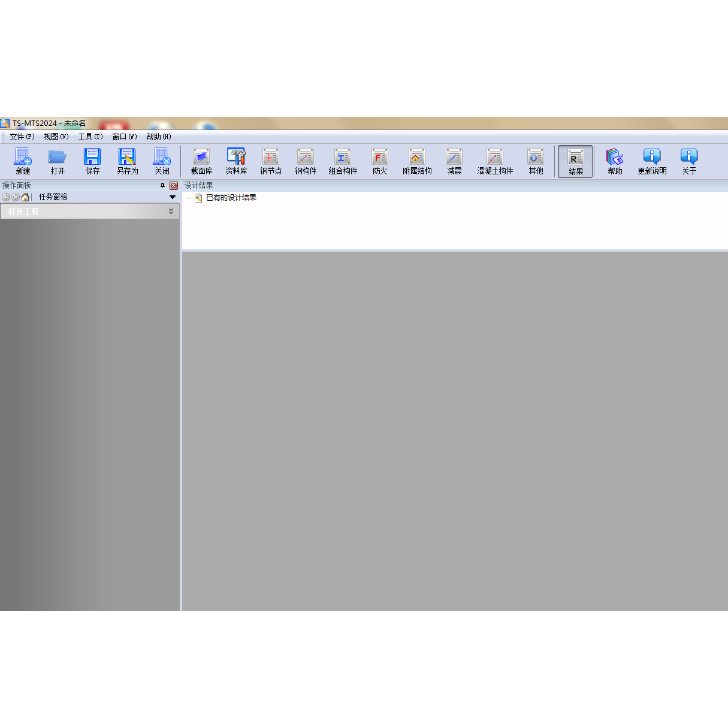
Task: Click the 打开 open button
Action: (58, 161)
